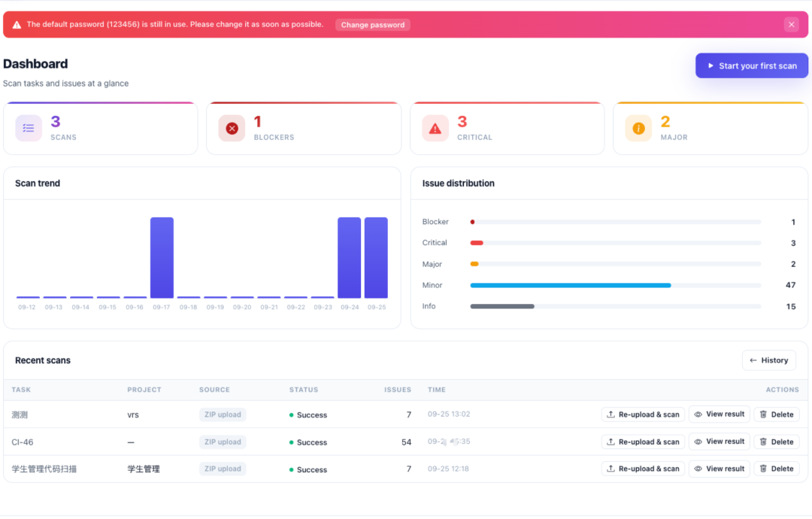This screenshot has height=519, width=812.
Task: Re-upload & scan the 测测 task
Action: pyautogui.click(x=643, y=414)
